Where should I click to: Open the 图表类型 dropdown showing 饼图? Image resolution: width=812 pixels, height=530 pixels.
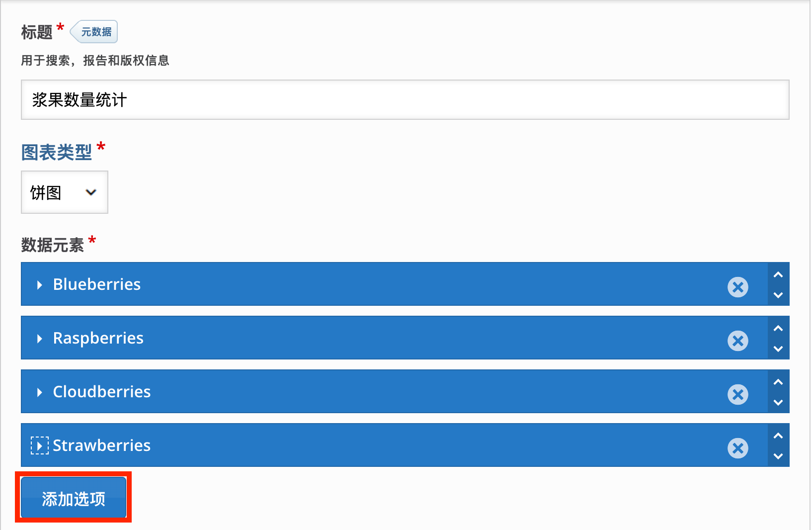pyautogui.click(x=65, y=192)
